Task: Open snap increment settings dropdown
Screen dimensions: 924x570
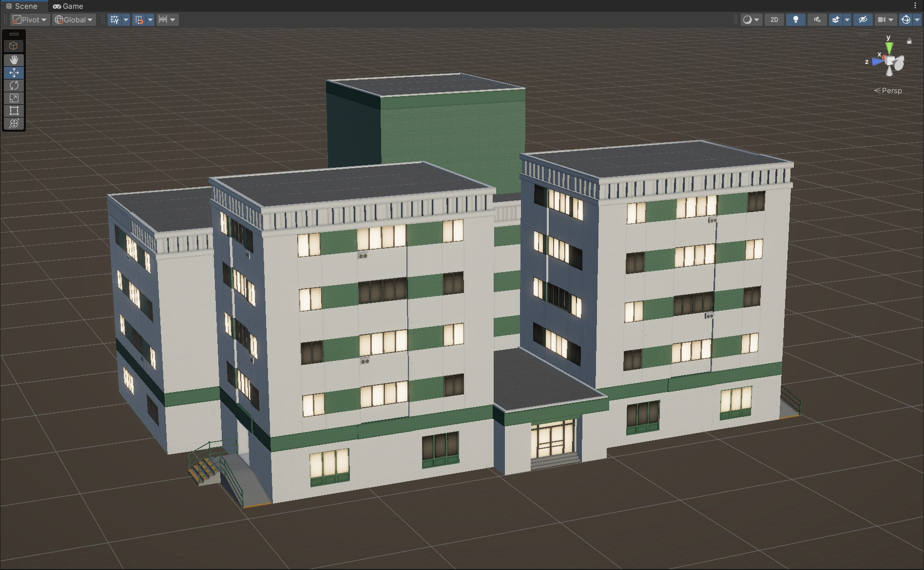Action: point(167,20)
